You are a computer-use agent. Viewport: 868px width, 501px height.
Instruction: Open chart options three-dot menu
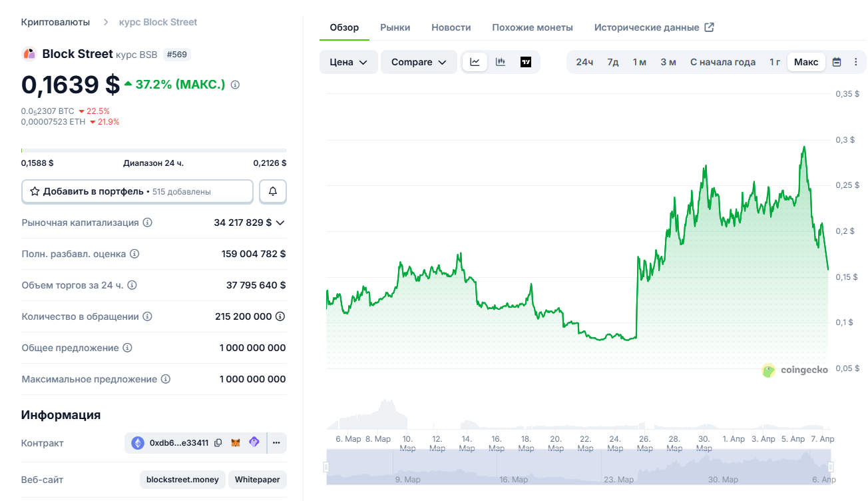[855, 62]
